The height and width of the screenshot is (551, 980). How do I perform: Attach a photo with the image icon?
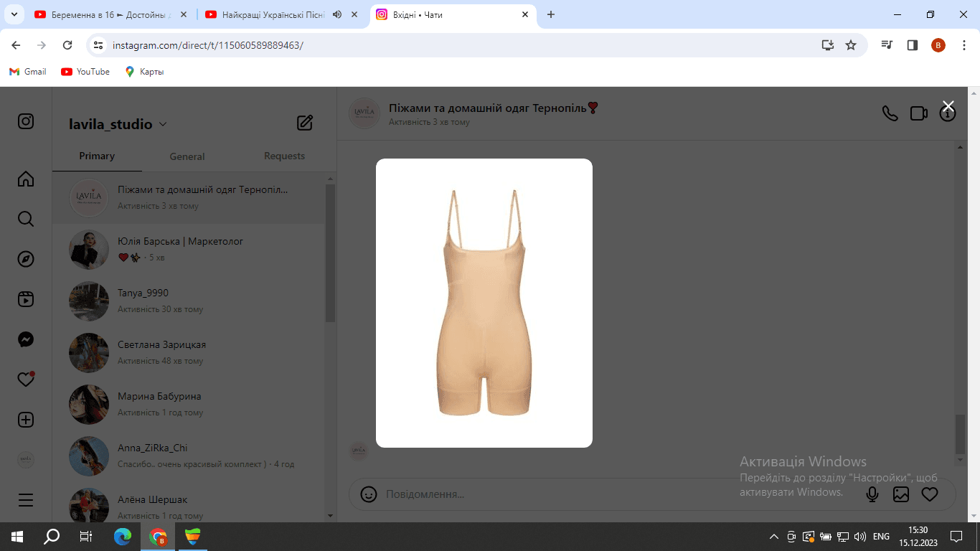pos(901,494)
